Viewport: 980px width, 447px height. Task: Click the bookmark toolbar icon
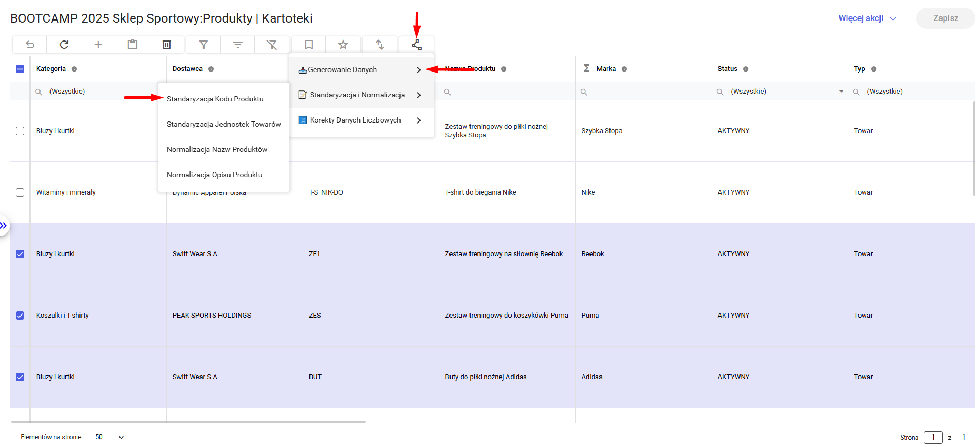[x=309, y=45]
